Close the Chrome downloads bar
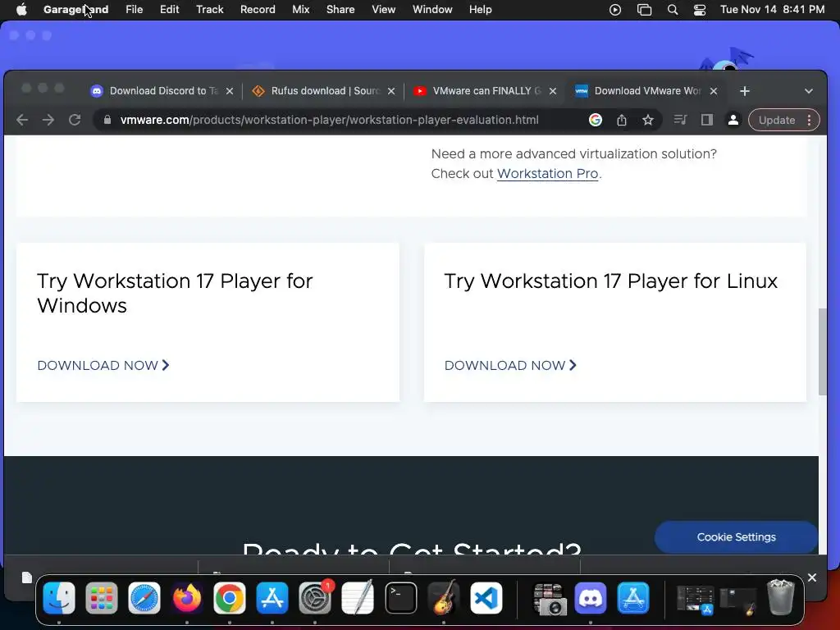The image size is (840, 630). coord(812,577)
